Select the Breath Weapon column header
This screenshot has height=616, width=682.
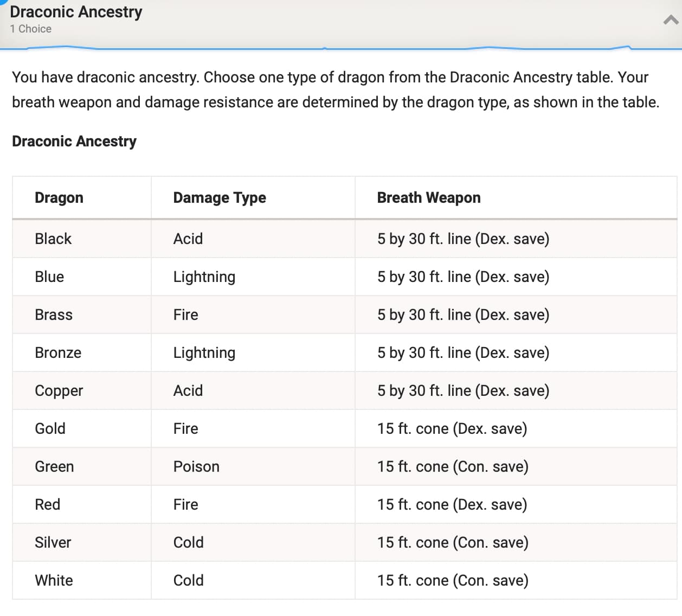(516, 198)
